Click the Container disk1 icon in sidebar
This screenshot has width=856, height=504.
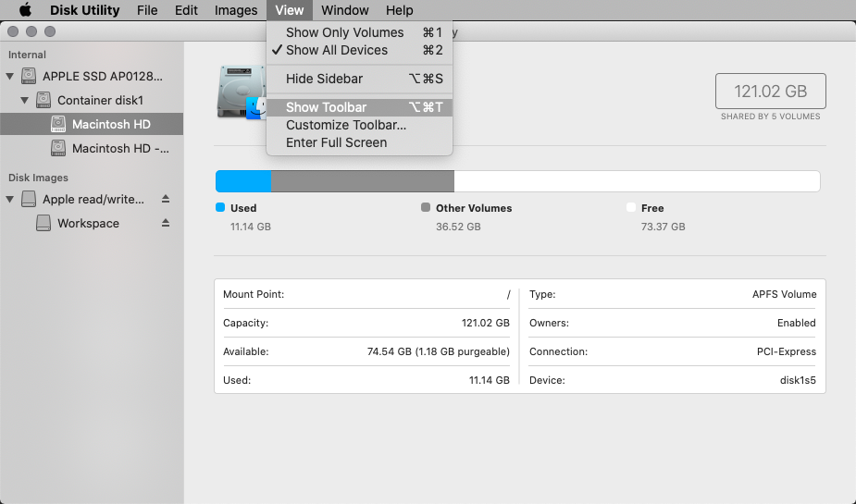43,100
